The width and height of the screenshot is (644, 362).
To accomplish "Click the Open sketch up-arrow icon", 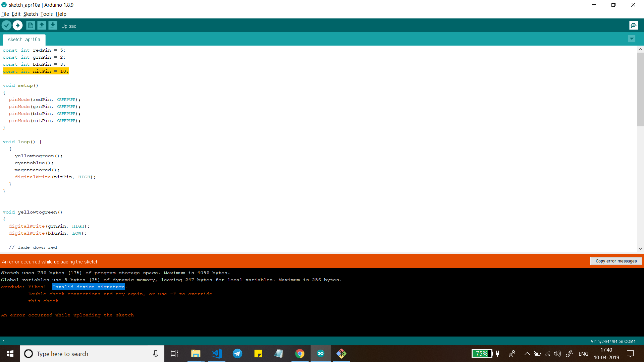I will [42, 25].
